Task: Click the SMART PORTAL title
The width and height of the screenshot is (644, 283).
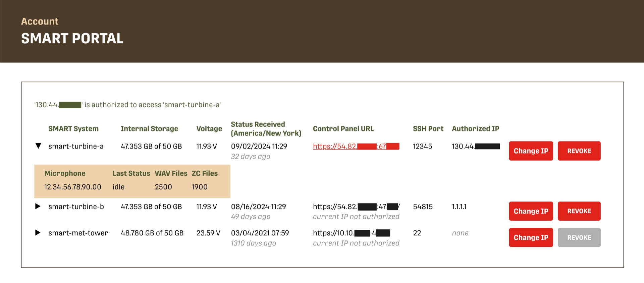Action: [72, 39]
